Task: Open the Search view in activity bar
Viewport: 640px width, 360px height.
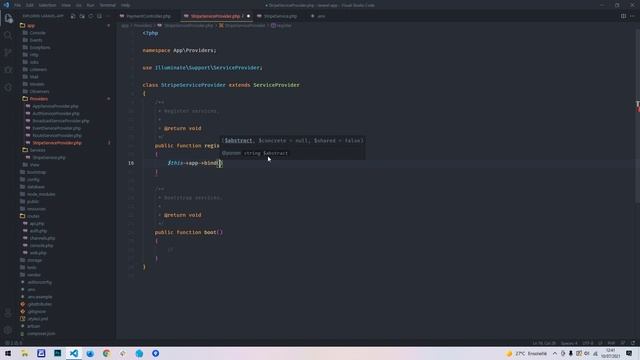Action: click(8, 36)
